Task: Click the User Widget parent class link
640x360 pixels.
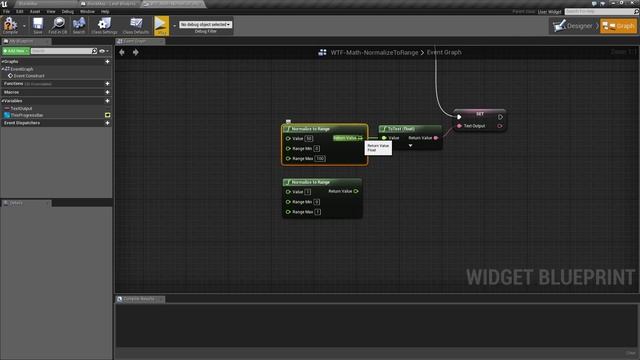Action: pos(549,12)
